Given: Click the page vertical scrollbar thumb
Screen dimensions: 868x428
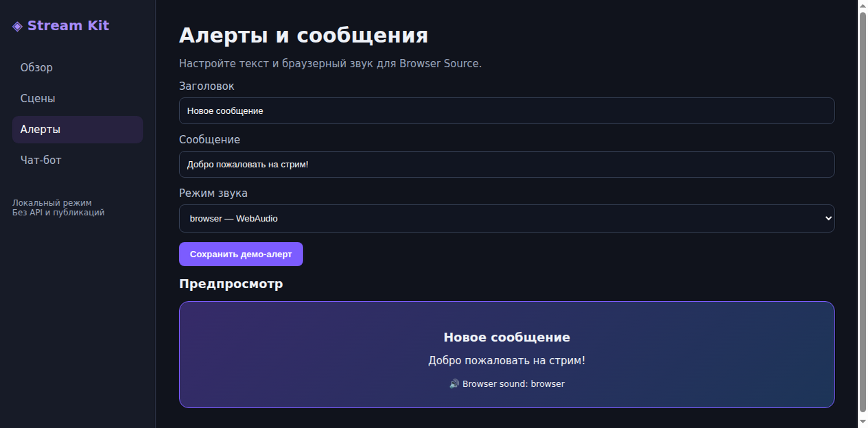Looking at the screenshot, I should pyautogui.click(x=863, y=213).
